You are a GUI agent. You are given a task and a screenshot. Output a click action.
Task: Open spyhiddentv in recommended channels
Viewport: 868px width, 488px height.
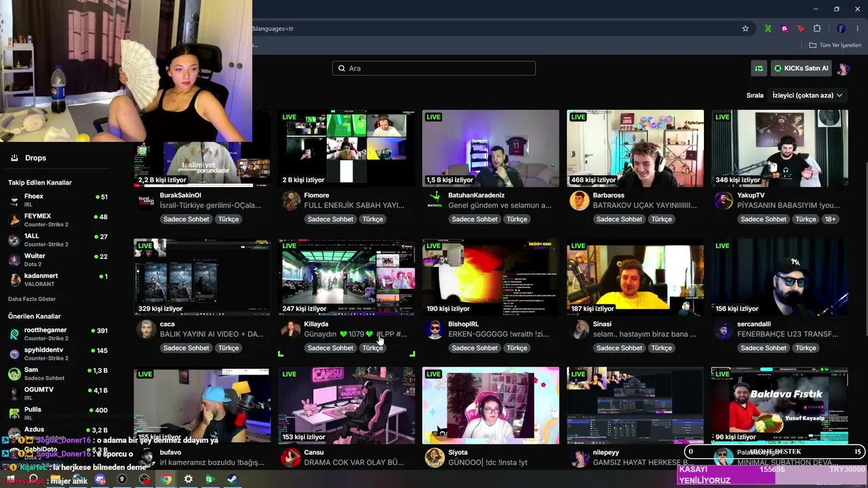point(58,354)
